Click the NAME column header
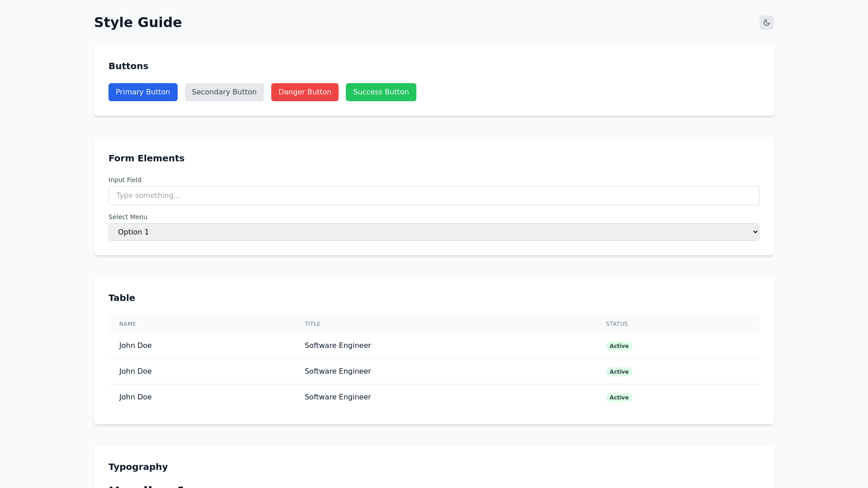This screenshot has height=488, width=868. [127, 324]
